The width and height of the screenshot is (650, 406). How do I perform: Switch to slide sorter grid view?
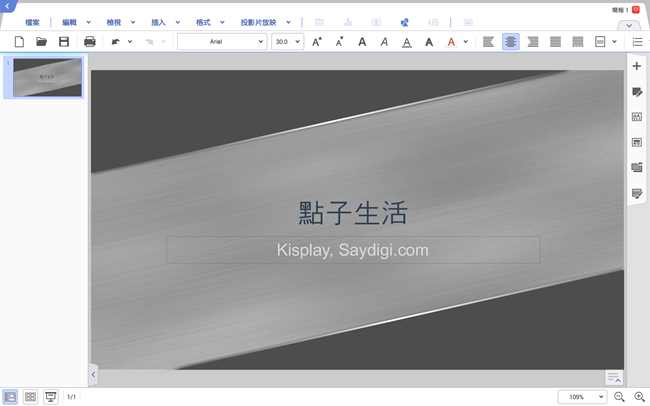[x=30, y=397]
